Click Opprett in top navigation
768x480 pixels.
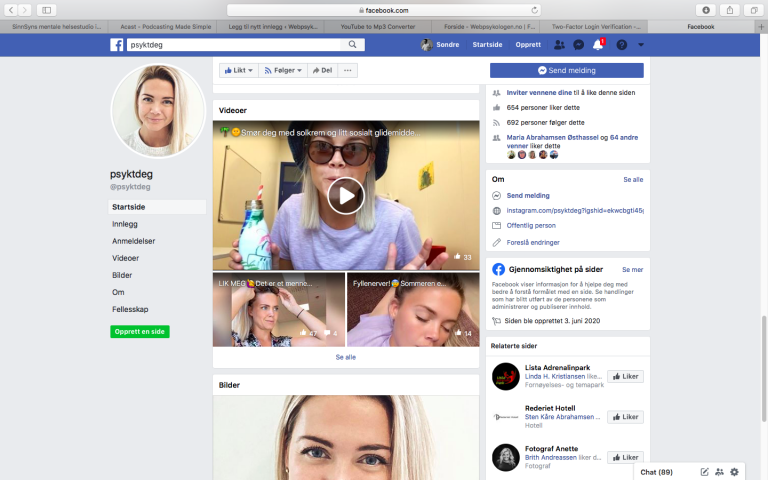tap(528, 45)
